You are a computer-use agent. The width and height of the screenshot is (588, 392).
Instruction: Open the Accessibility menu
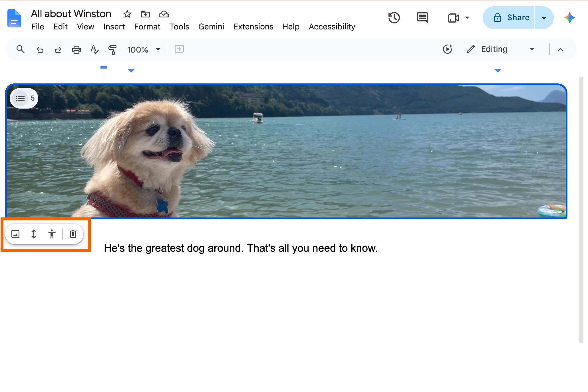pyautogui.click(x=332, y=27)
